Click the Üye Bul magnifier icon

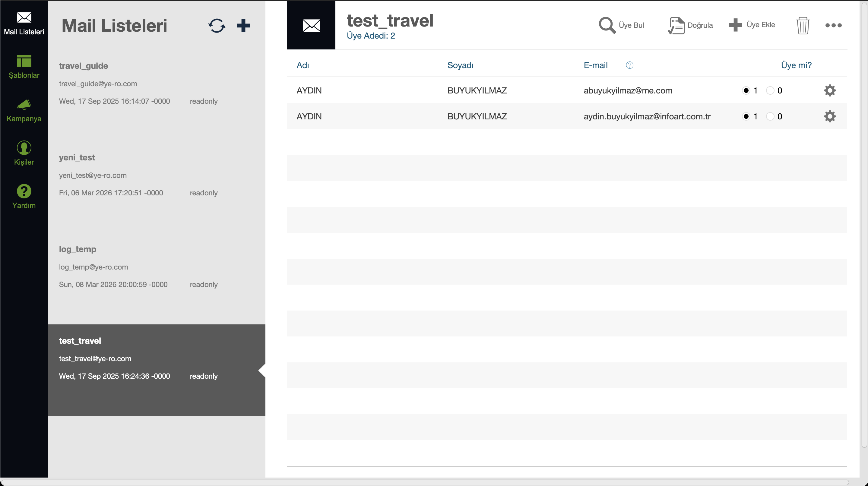click(x=607, y=25)
